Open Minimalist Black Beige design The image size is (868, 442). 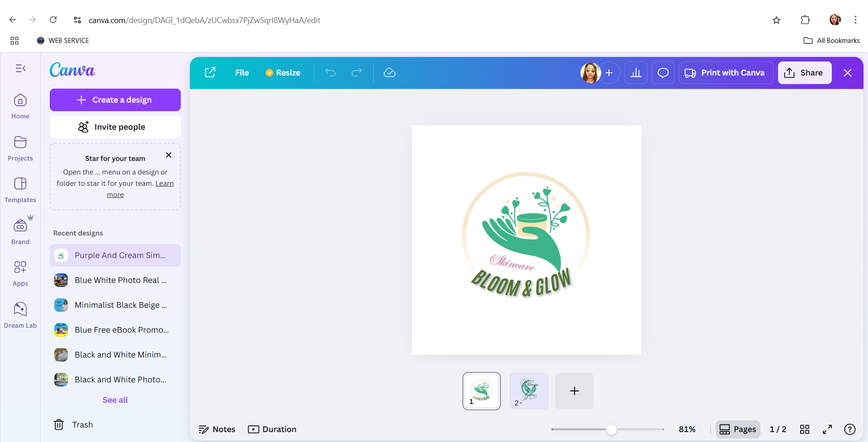(x=115, y=305)
